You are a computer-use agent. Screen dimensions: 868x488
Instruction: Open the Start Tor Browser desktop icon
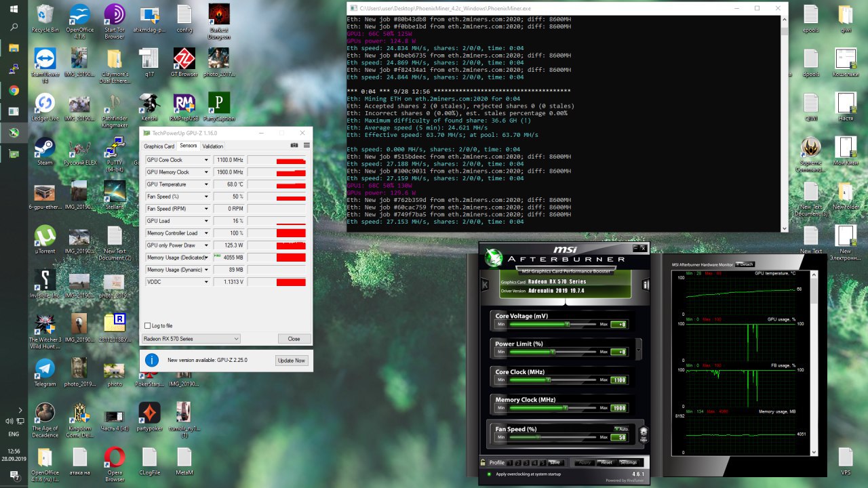[x=114, y=22]
